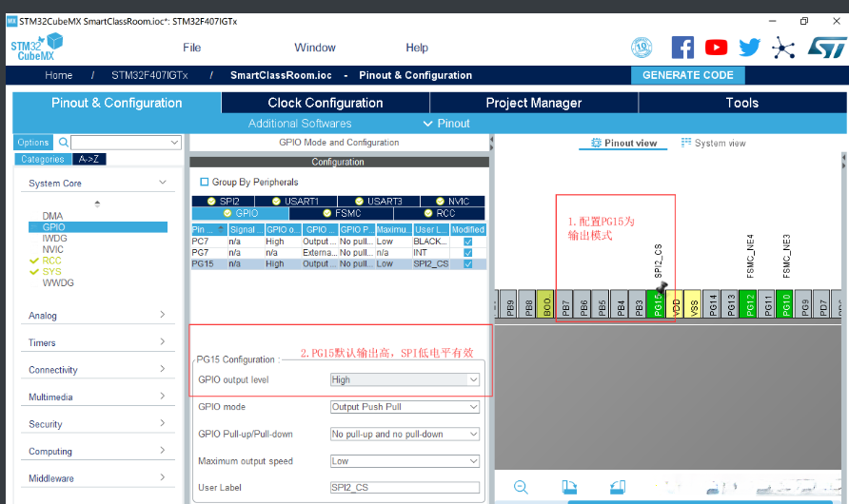Open the search combo box dropdown arrow
The height and width of the screenshot is (504, 849).
click(174, 143)
